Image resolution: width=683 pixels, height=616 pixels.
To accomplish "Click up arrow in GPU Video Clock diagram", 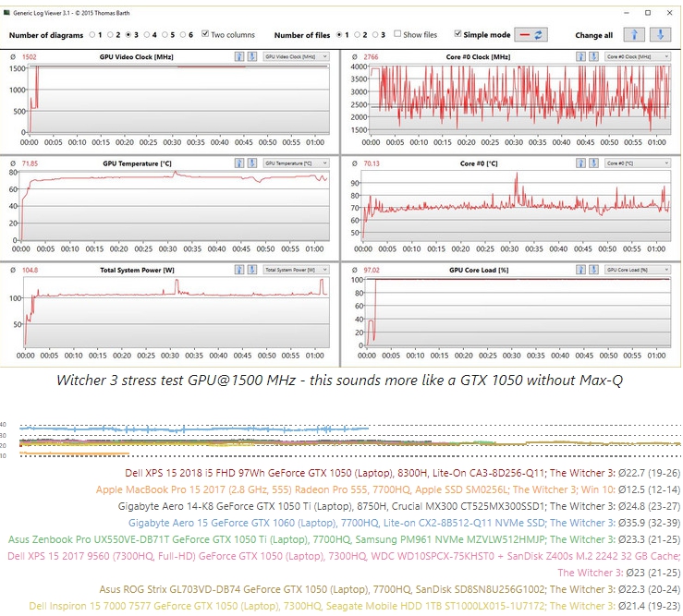I will point(239,56).
